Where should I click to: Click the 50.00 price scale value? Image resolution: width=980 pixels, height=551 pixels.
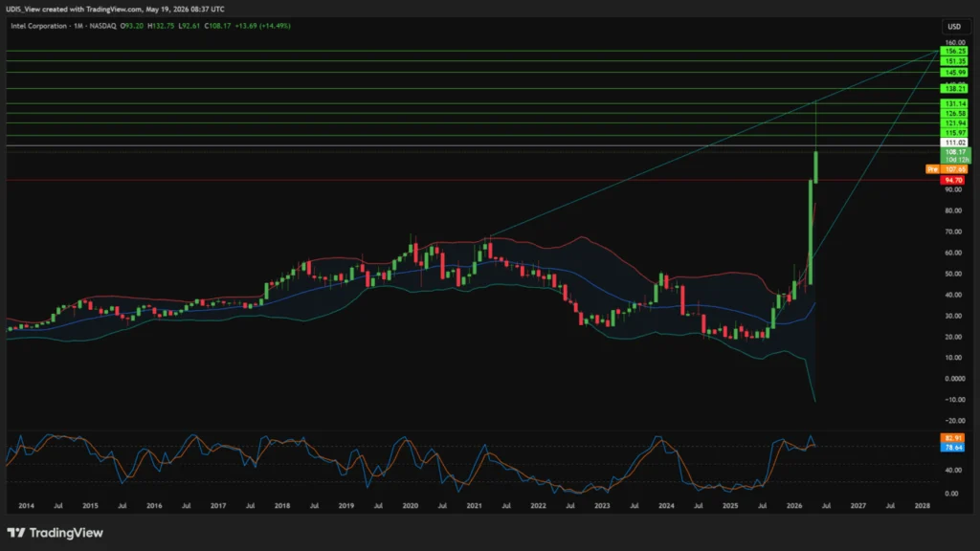(x=953, y=274)
